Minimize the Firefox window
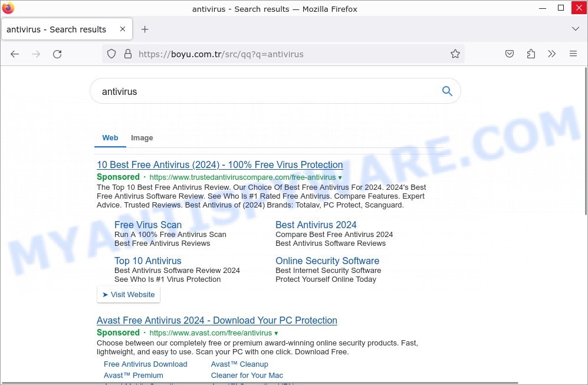 click(x=542, y=8)
